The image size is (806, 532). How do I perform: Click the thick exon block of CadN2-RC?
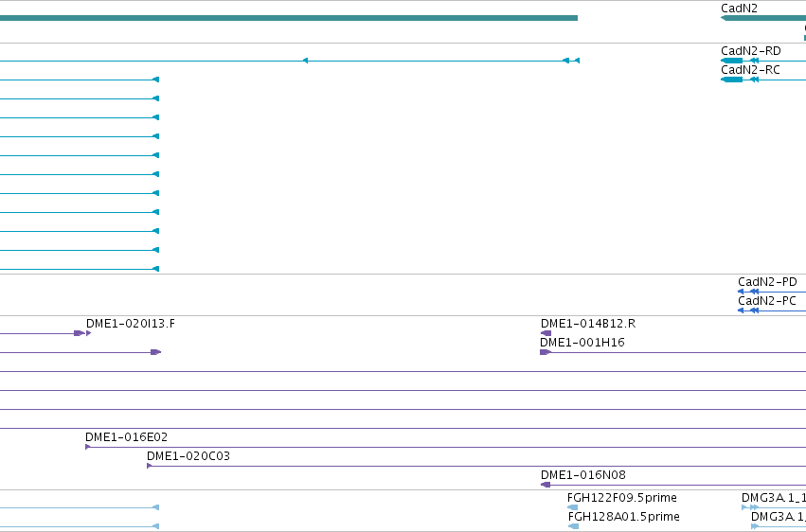coord(732,80)
